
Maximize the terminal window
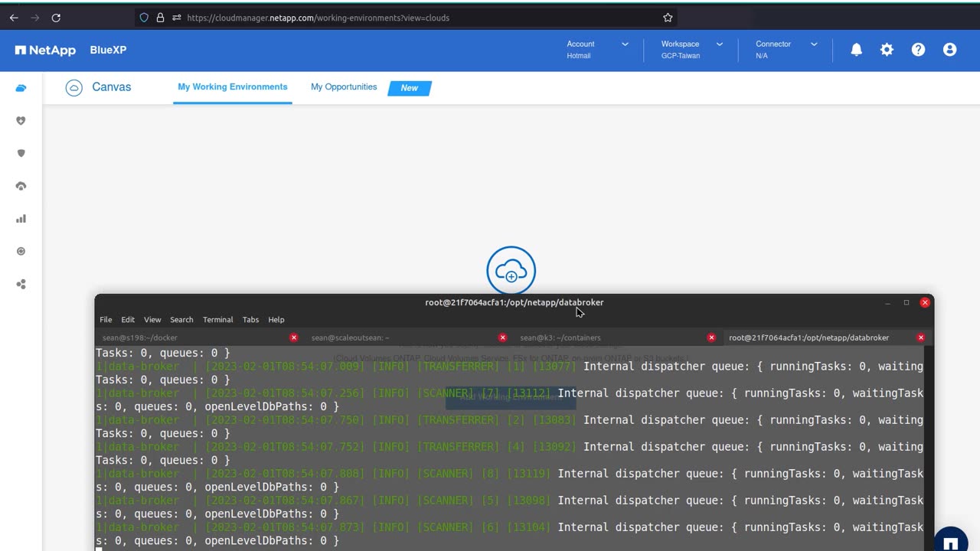(906, 303)
